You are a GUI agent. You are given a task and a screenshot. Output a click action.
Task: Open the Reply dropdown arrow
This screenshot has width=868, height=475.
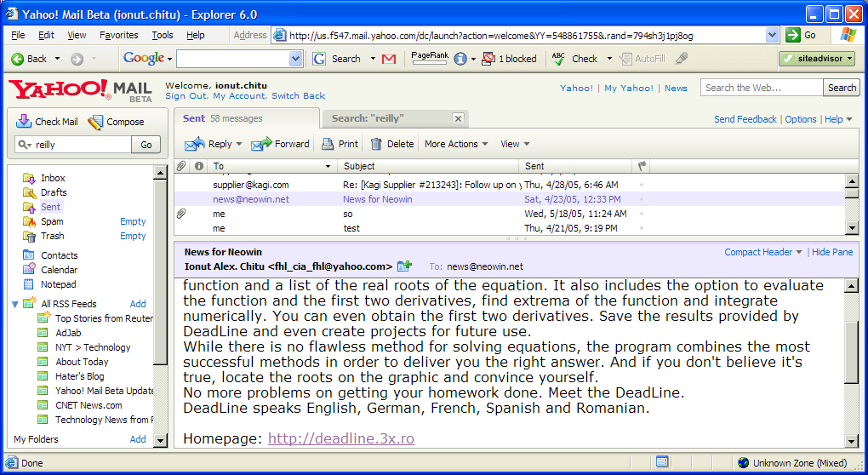click(239, 144)
